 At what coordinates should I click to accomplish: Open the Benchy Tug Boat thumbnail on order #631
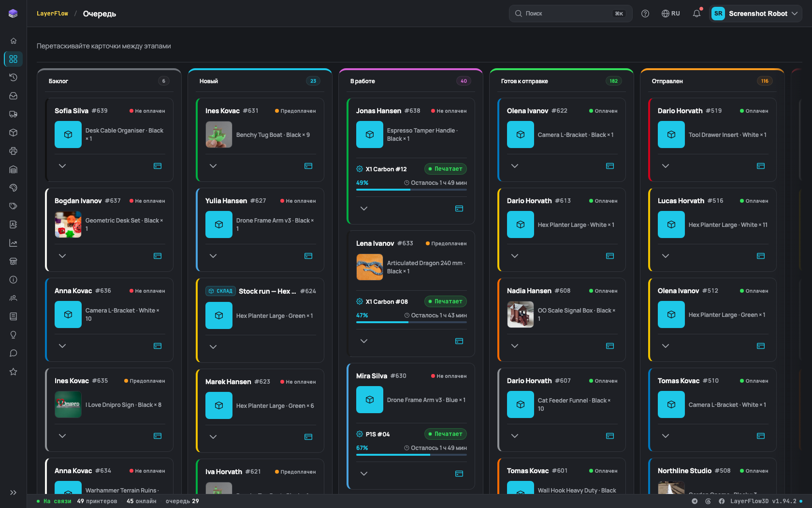click(x=219, y=134)
